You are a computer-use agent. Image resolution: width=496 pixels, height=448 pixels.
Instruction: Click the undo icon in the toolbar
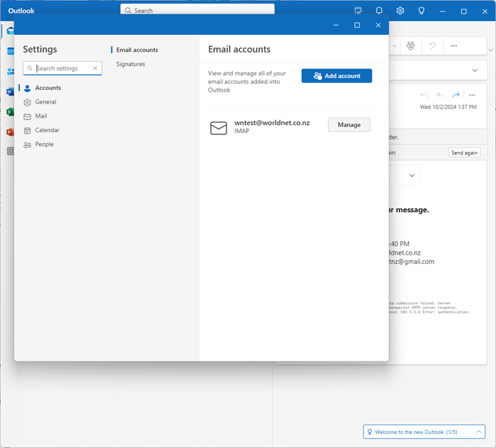(x=432, y=46)
